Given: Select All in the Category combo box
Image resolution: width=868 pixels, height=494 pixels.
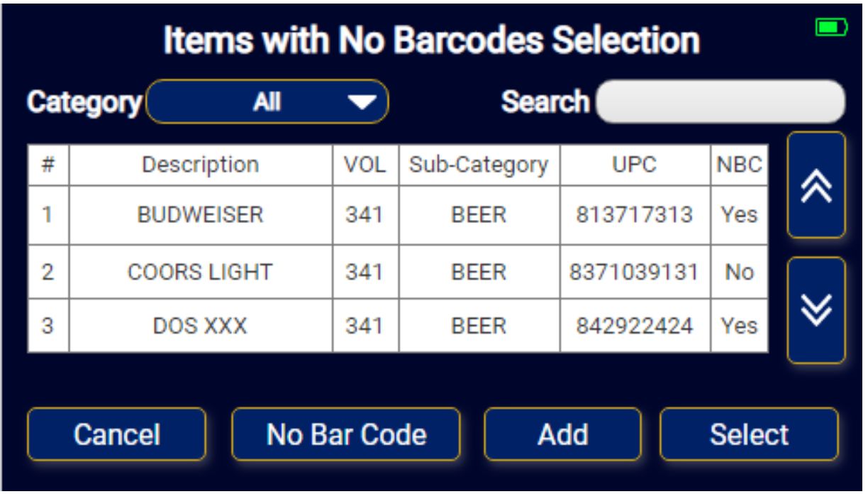Looking at the screenshot, I should [x=267, y=101].
